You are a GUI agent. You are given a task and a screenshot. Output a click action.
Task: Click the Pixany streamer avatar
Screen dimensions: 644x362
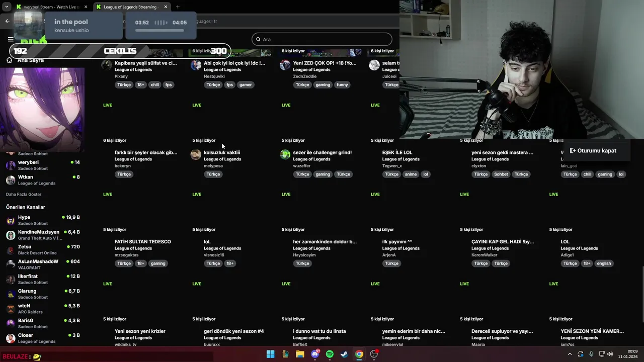coord(107,65)
